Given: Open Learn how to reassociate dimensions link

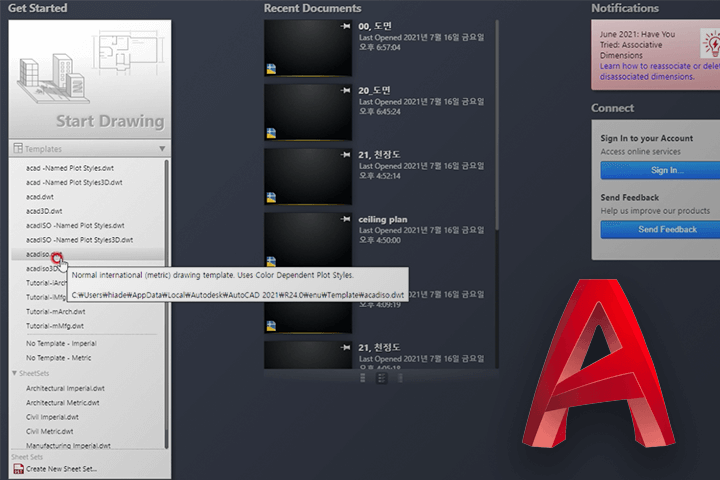Looking at the screenshot, I should (660, 71).
